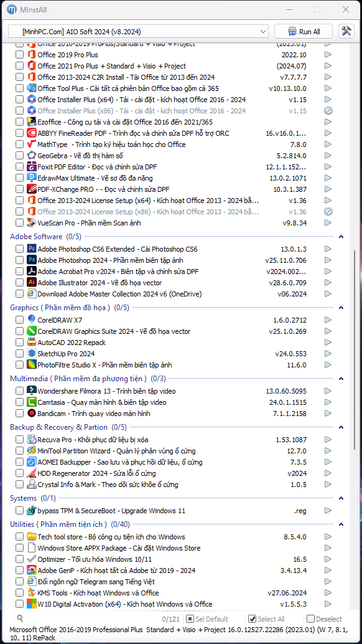Collapse the Multimedia group arrow

click(341, 378)
